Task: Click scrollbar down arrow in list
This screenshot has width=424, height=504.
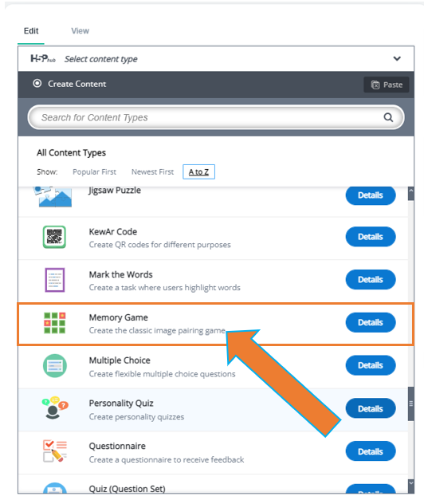Action: pos(410,483)
